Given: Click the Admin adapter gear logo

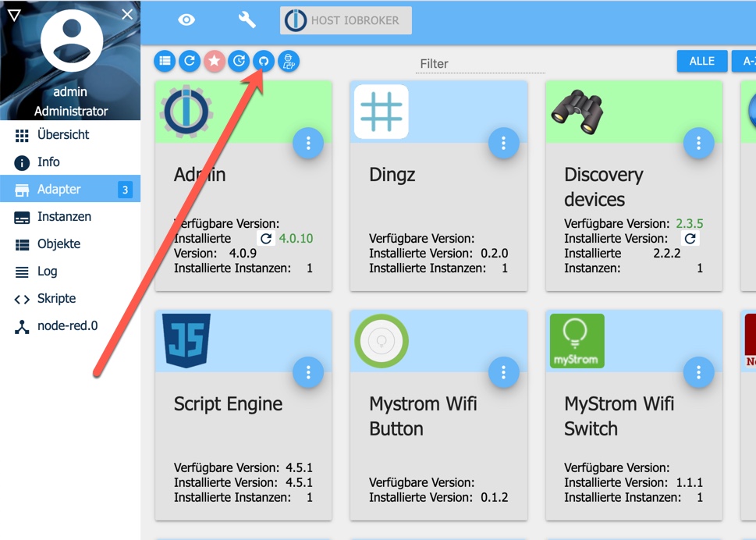Looking at the screenshot, I should (x=186, y=112).
